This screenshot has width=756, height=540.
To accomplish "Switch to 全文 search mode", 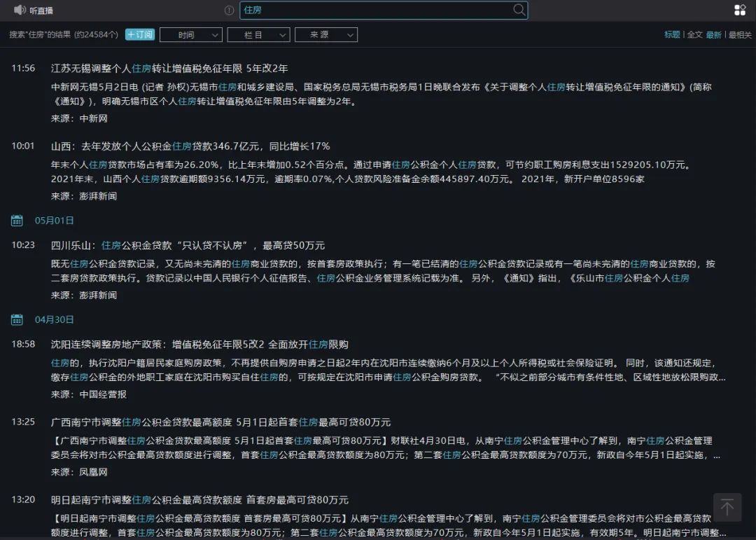I will click(694, 35).
